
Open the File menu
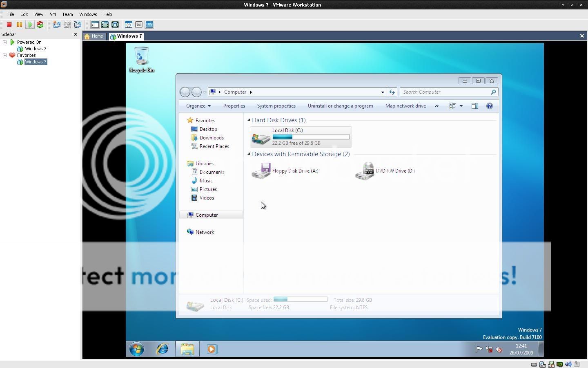tap(11, 14)
